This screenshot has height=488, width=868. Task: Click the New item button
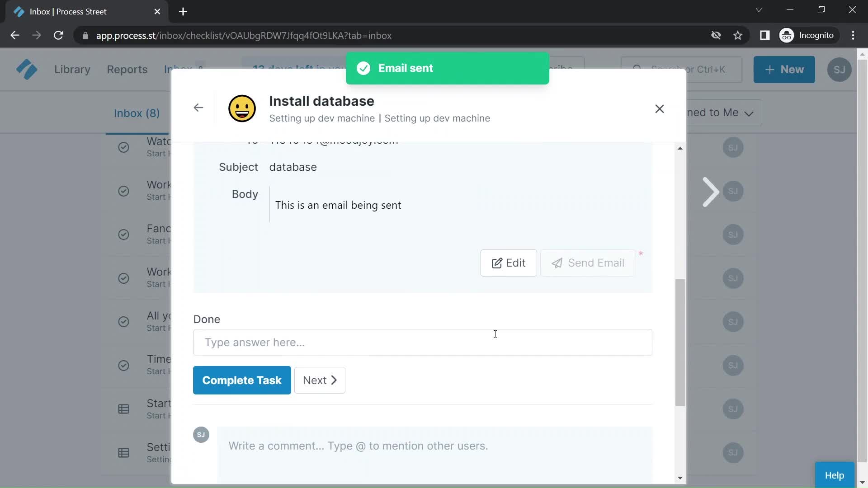[783, 69]
